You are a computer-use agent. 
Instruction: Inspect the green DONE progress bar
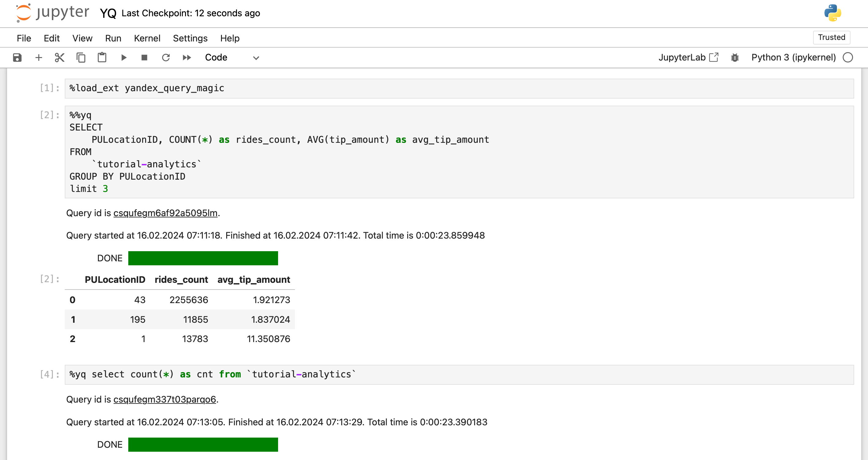pos(203,258)
